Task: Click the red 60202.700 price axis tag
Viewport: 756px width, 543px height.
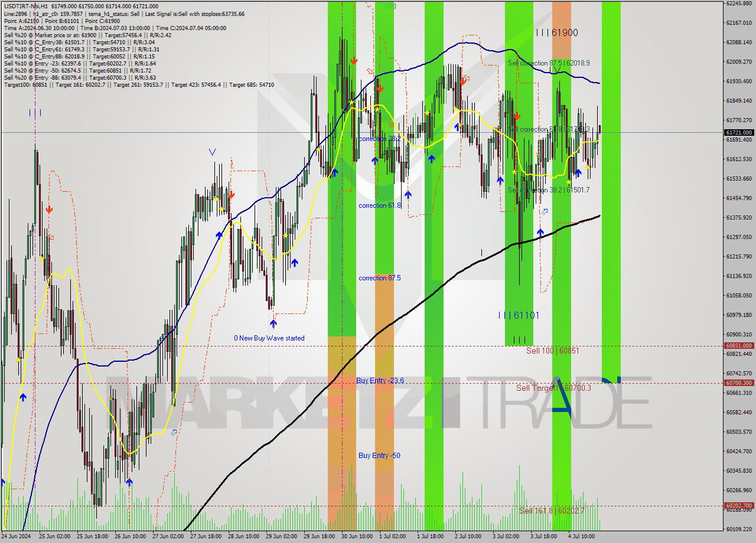Action: tap(739, 506)
